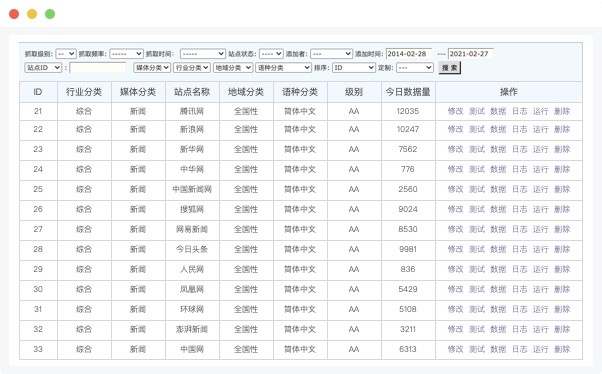Viewport: 602px width, 374px height.
Task: Open the 添加者 dropdown
Action: [x=331, y=54]
